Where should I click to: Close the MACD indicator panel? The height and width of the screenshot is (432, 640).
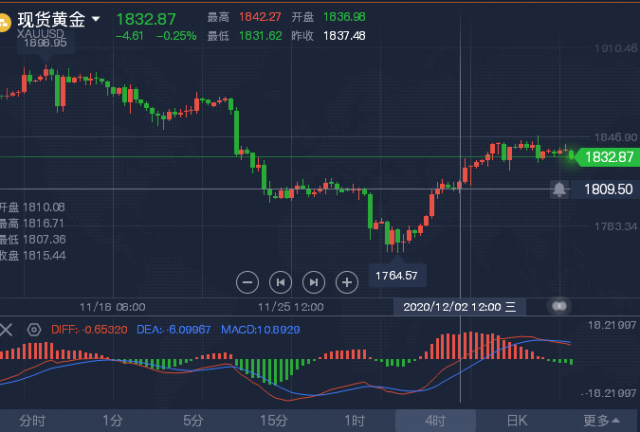[x=6, y=330]
